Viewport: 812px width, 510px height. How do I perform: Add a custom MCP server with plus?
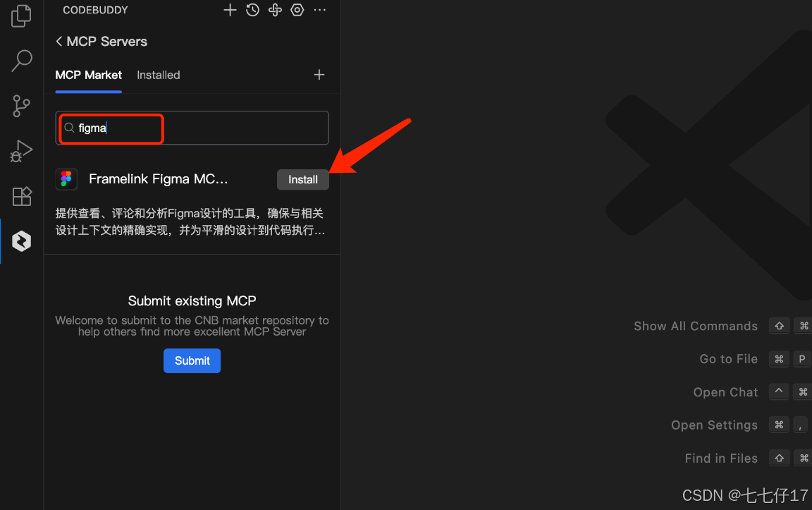pyautogui.click(x=319, y=75)
